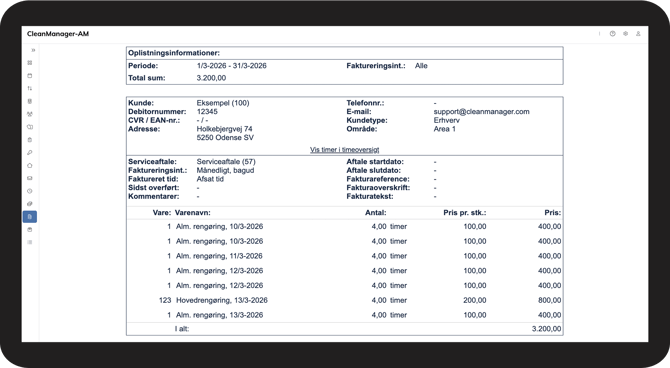This screenshot has height=368, width=670.
Task: Open the database stack sidebar icon
Action: 30,101
